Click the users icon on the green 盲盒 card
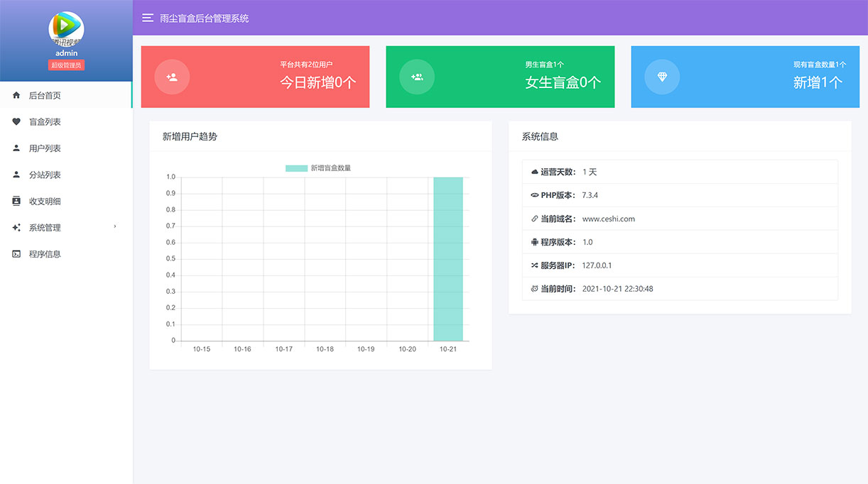 (x=417, y=77)
